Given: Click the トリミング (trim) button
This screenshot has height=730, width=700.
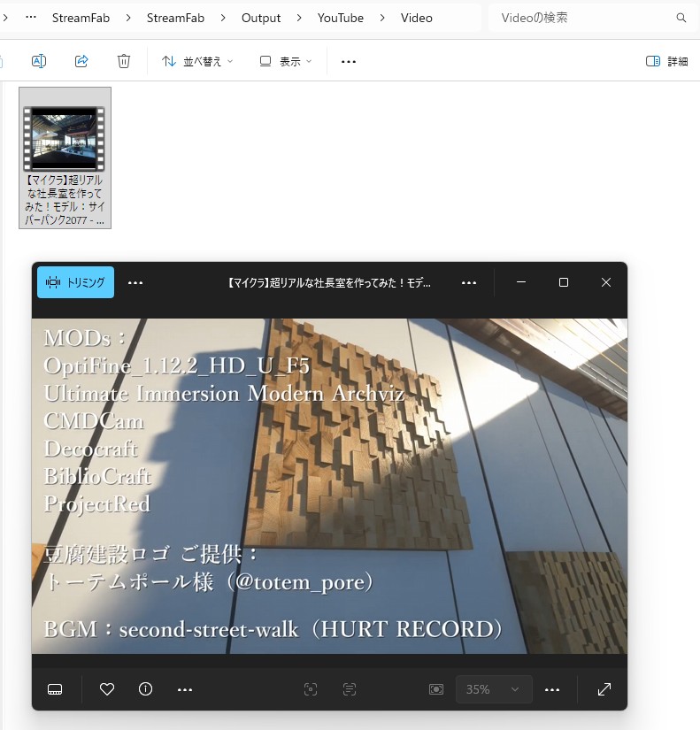Looking at the screenshot, I should [75, 282].
